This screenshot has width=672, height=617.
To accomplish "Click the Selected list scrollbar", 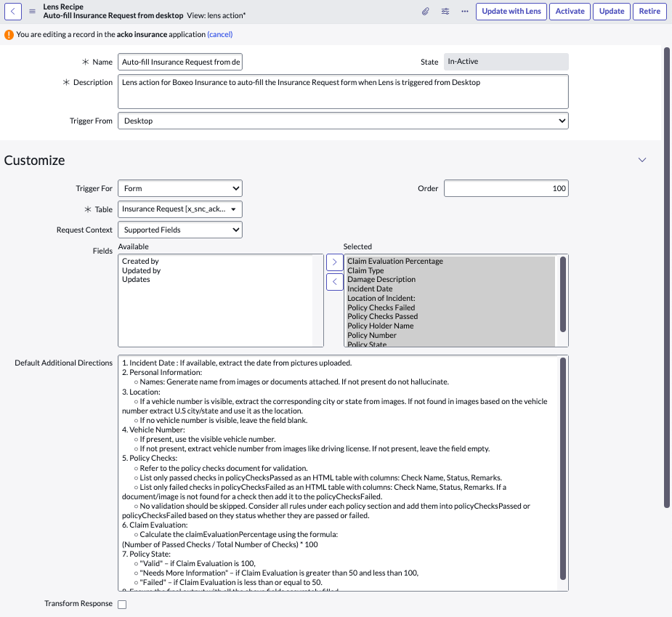I will coord(563,294).
